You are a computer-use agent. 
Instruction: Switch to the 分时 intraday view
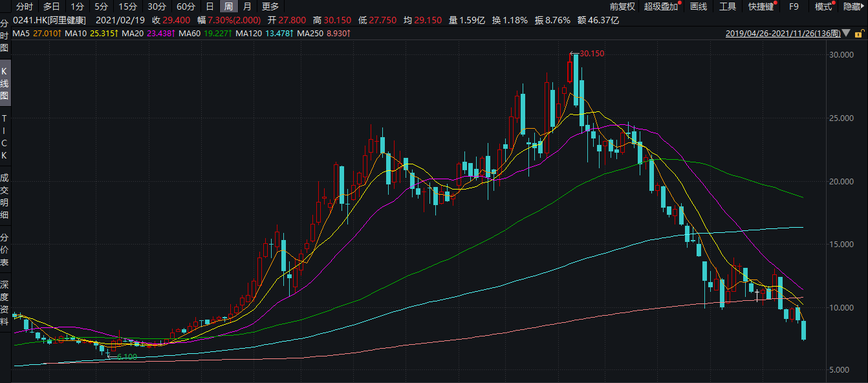click(x=24, y=6)
